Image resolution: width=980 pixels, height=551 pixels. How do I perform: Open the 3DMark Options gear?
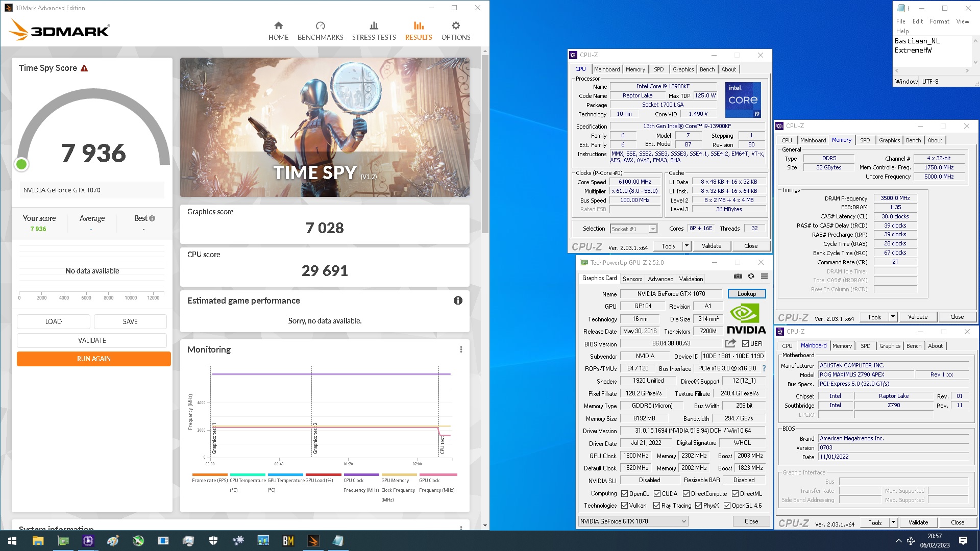pyautogui.click(x=456, y=31)
